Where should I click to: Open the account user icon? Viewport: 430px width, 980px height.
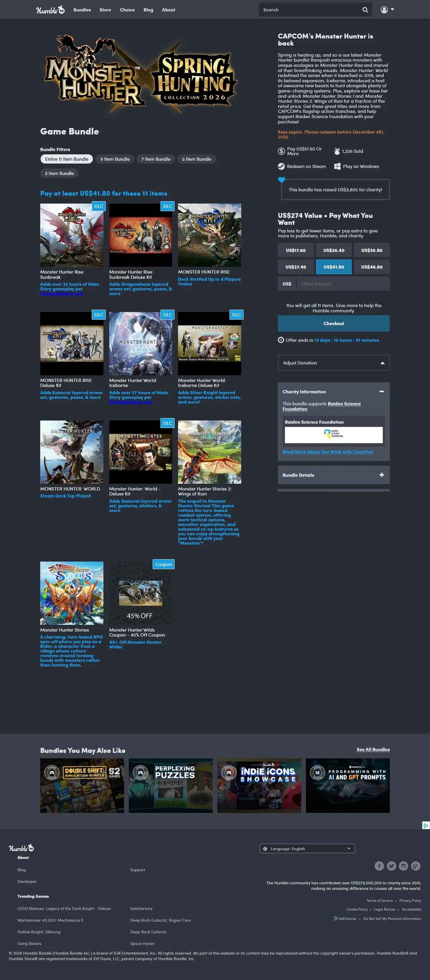point(384,10)
